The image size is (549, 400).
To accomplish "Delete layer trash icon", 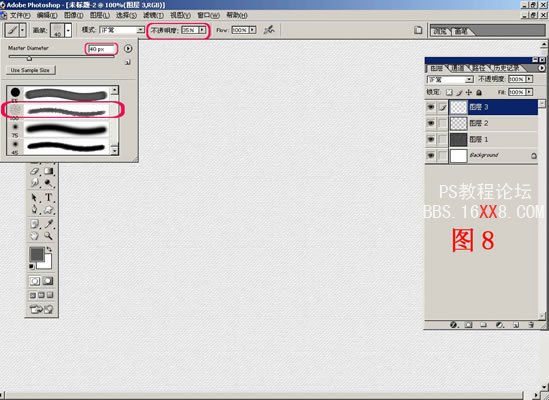I will (531, 325).
